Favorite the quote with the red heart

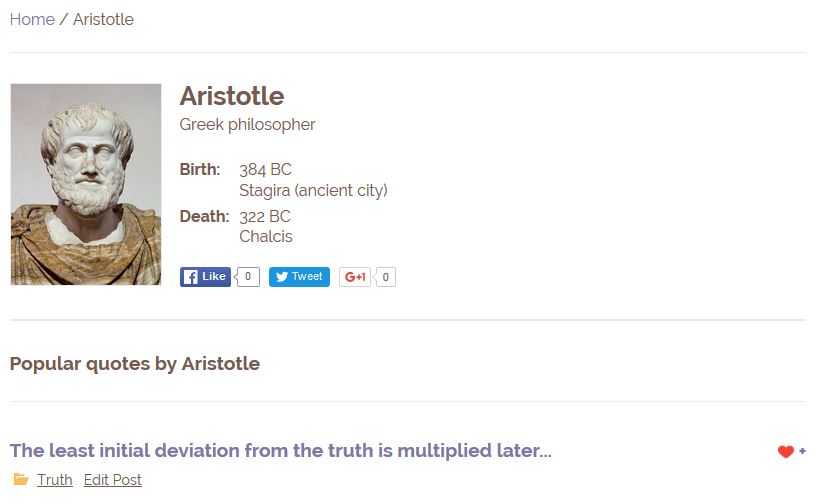[786, 451]
